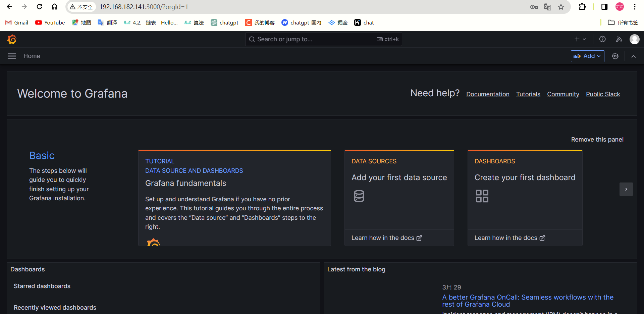Viewport: 644px width, 314px height.
Task: Click the saved passwords key icon
Action: click(534, 7)
